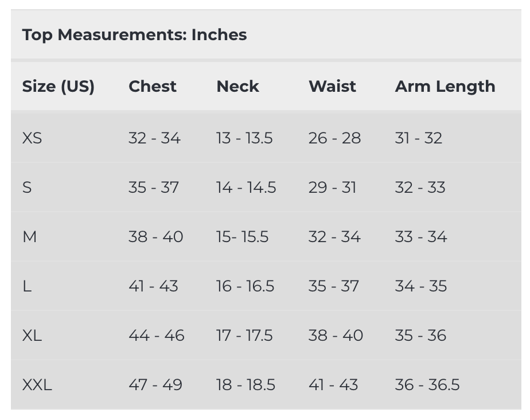Select neck measurement 14 - 14.5
530x420 pixels.
(x=246, y=188)
